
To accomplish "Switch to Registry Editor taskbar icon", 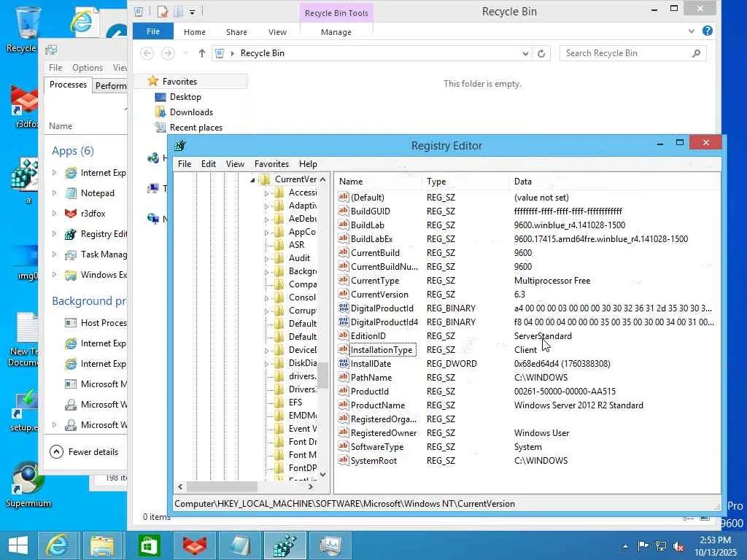I will pyautogui.click(x=285, y=545).
